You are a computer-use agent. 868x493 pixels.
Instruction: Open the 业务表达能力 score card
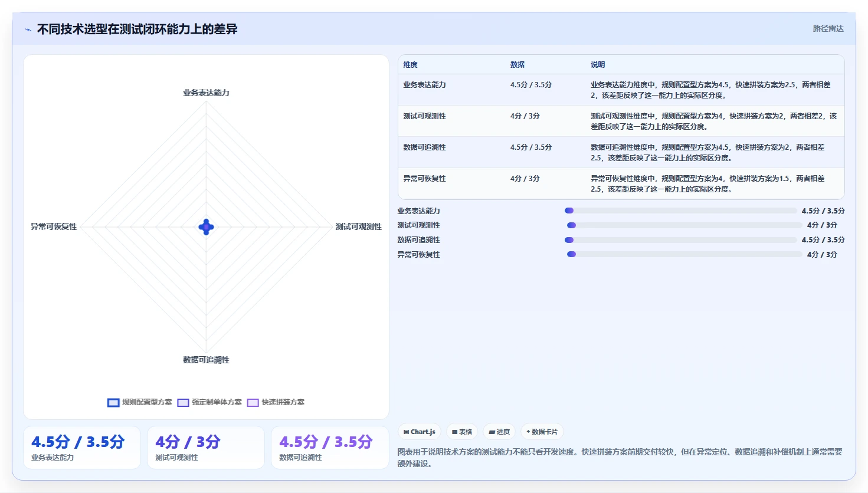pos(82,448)
